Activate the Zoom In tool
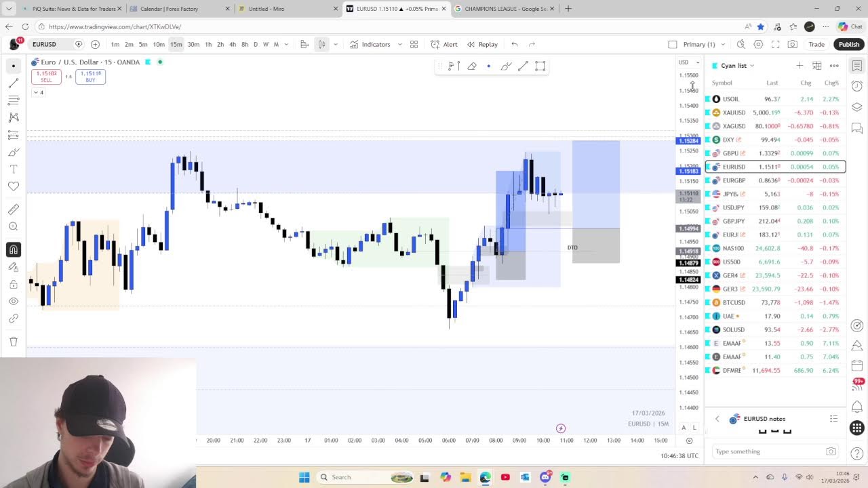868x488 pixels. (14, 226)
